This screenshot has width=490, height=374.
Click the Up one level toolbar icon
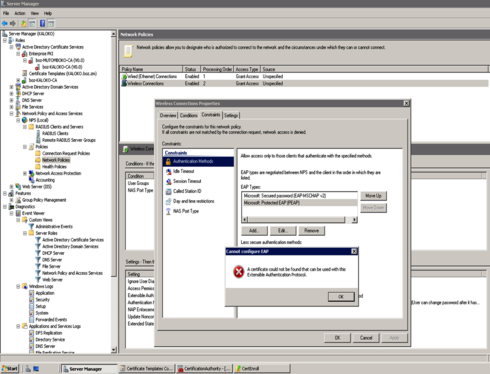[24, 23]
